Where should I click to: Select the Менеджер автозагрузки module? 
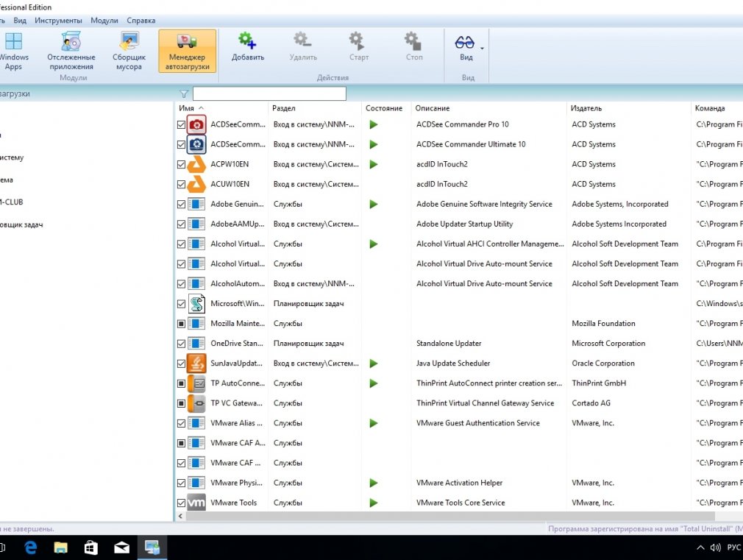187,52
